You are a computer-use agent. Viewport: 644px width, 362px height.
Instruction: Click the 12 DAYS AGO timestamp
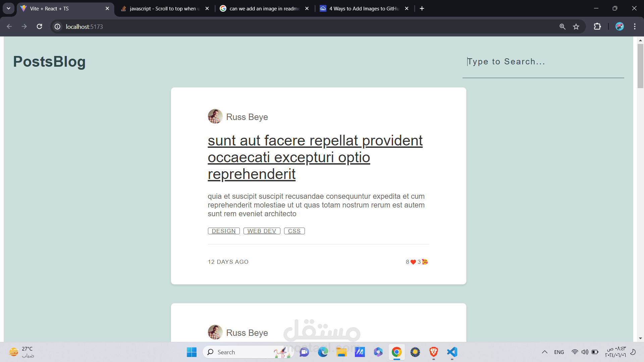(228, 262)
